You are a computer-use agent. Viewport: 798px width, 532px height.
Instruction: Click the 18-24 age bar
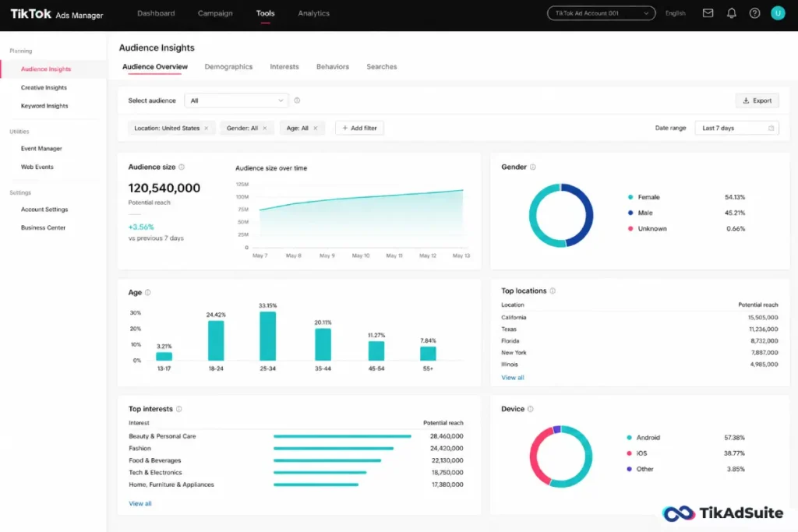tap(216, 340)
